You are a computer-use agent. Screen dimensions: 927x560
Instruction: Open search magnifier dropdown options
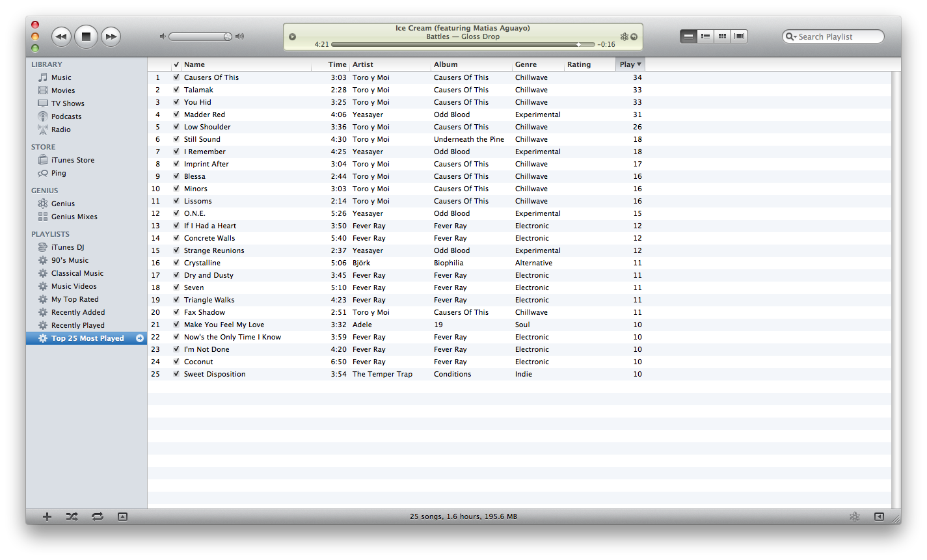click(790, 37)
